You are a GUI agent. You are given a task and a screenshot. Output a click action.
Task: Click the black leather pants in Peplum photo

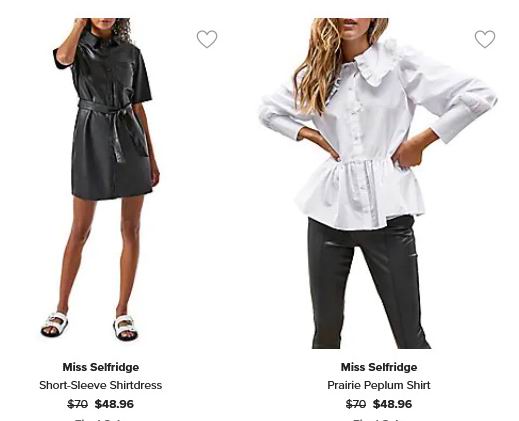tap(368, 283)
